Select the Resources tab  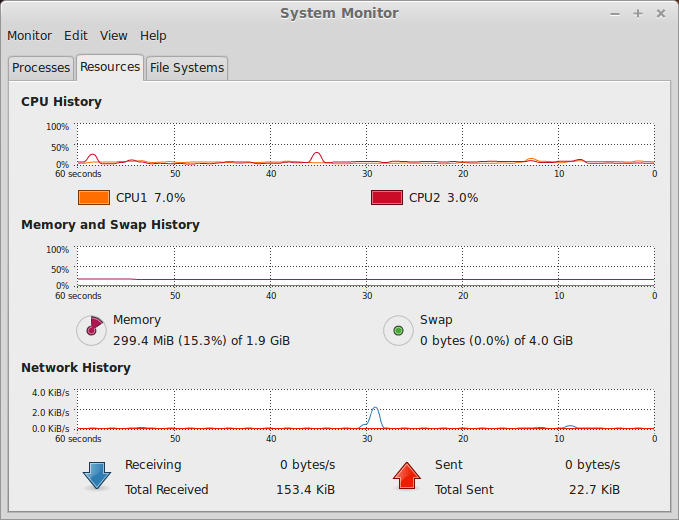pyautogui.click(x=110, y=67)
